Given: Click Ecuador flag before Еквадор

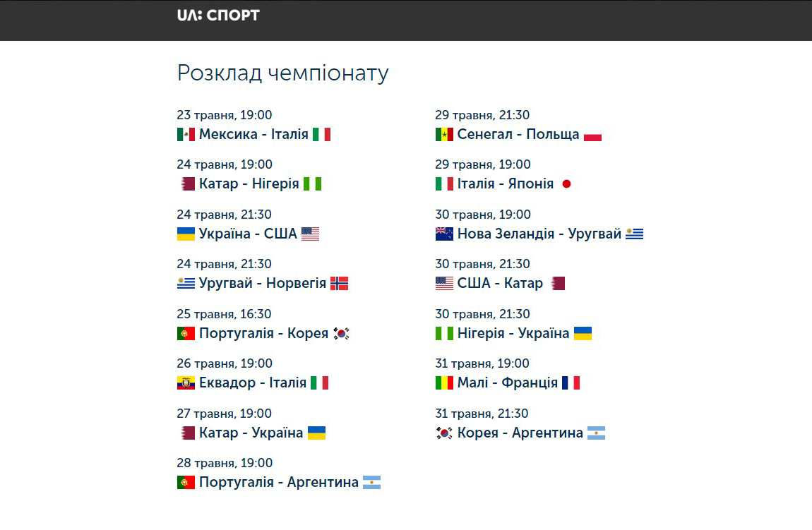Looking at the screenshot, I should tap(186, 383).
